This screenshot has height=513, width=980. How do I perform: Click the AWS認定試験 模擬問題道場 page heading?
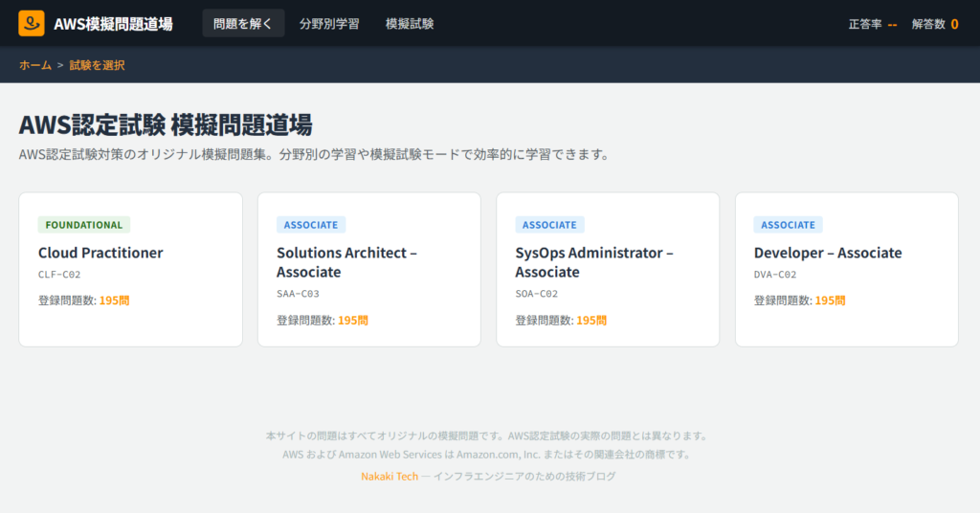[x=166, y=124]
